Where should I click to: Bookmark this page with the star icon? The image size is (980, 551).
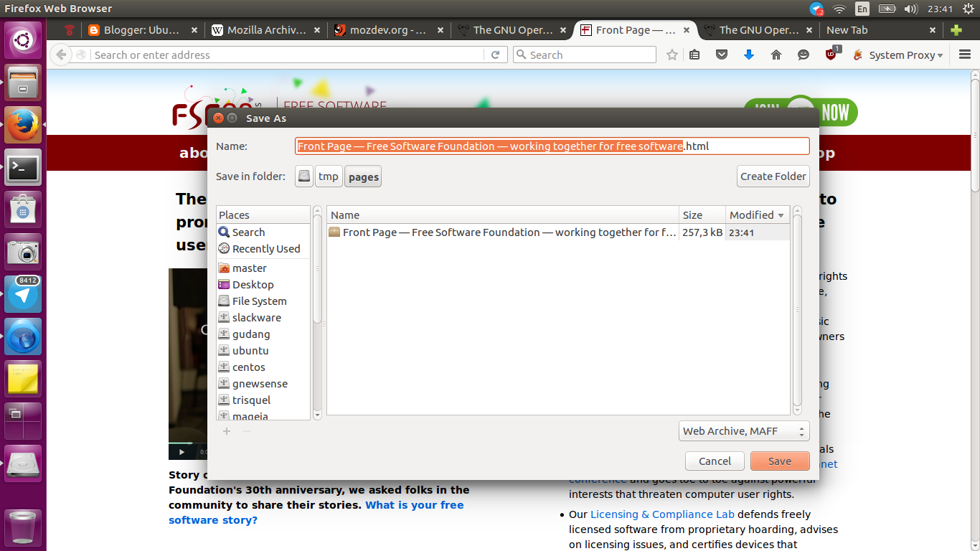(x=672, y=55)
